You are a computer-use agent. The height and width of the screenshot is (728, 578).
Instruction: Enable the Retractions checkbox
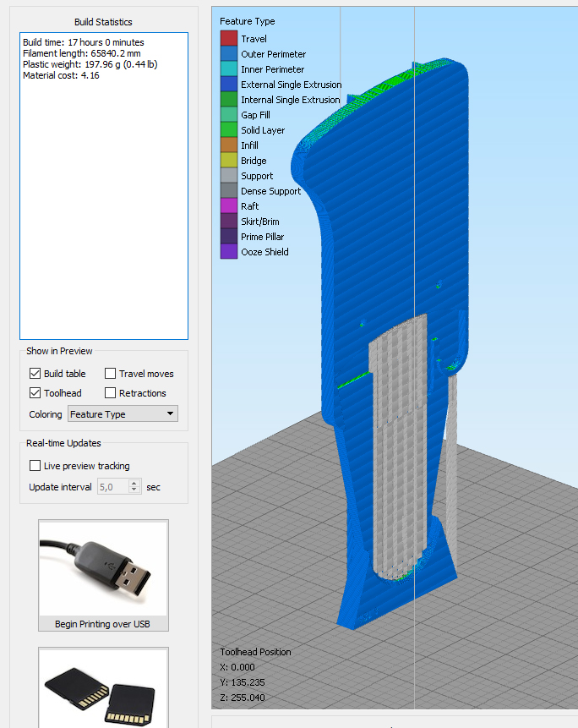point(110,393)
